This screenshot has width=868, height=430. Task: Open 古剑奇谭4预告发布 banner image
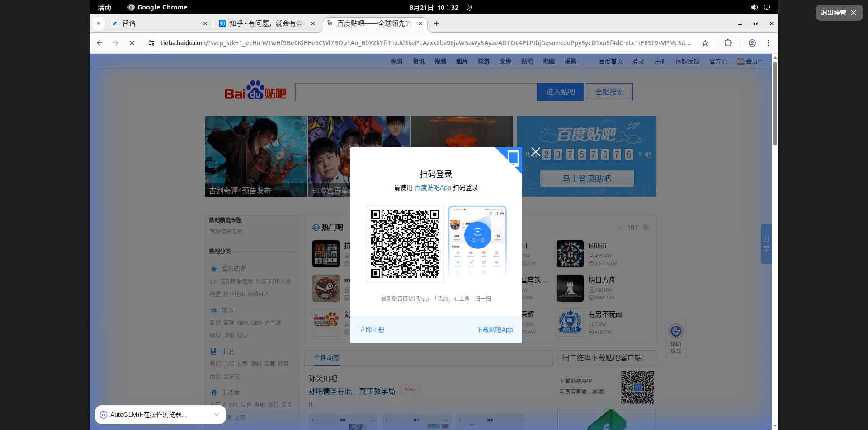pyautogui.click(x=255, y=156)
